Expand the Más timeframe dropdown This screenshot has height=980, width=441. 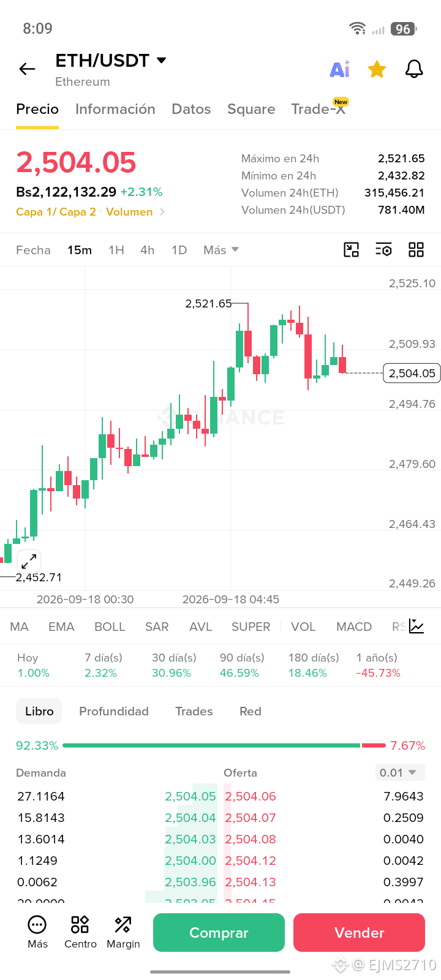point(221,250)
